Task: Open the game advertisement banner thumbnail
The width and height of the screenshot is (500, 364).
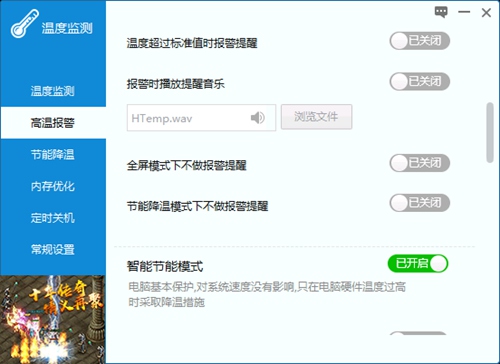Action: pos(53,319)
